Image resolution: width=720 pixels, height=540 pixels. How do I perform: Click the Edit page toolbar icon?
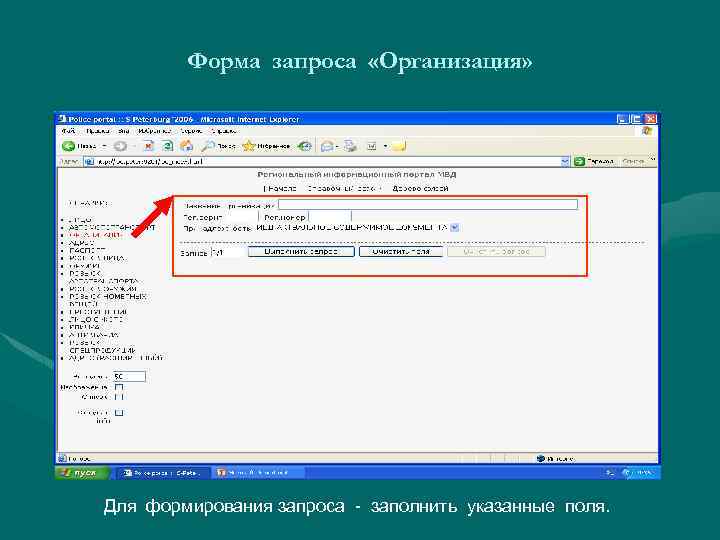pos(371,146)
